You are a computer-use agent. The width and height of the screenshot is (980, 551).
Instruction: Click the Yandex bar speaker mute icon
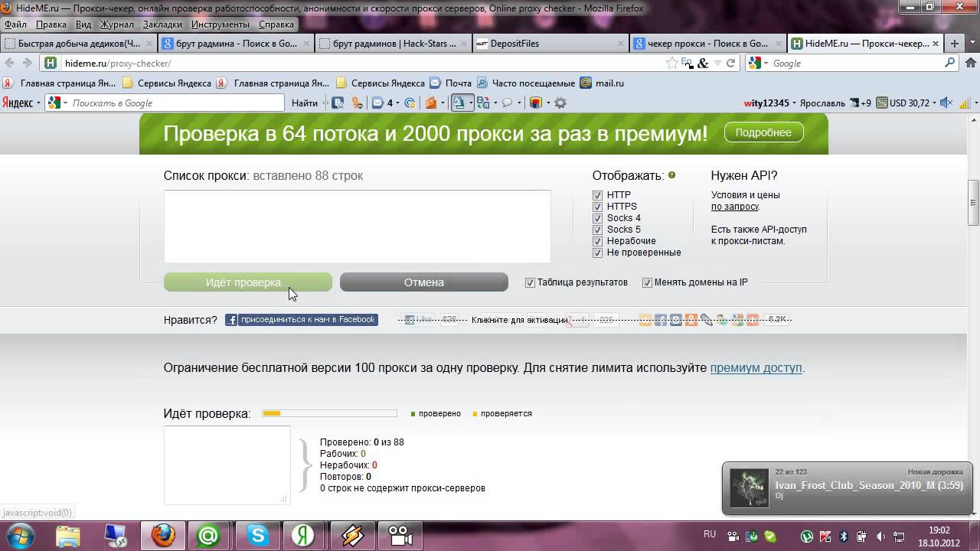(946, 103)
